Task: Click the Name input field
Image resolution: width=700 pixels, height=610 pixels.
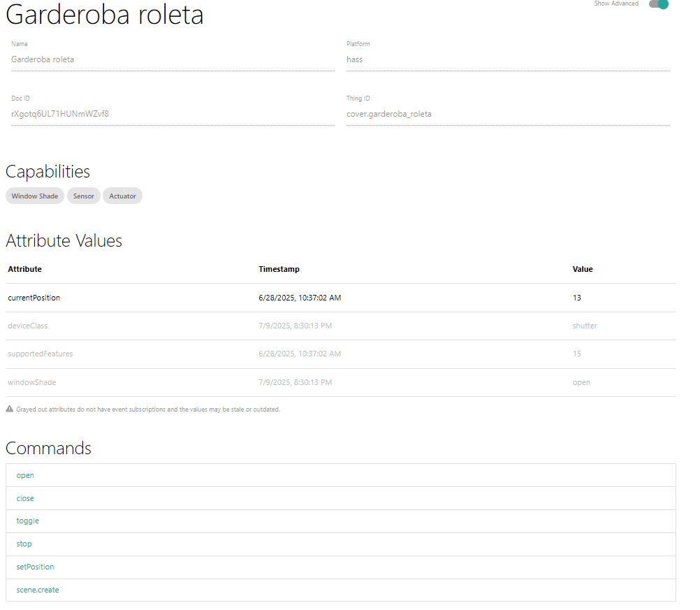Action: [172, 59]
